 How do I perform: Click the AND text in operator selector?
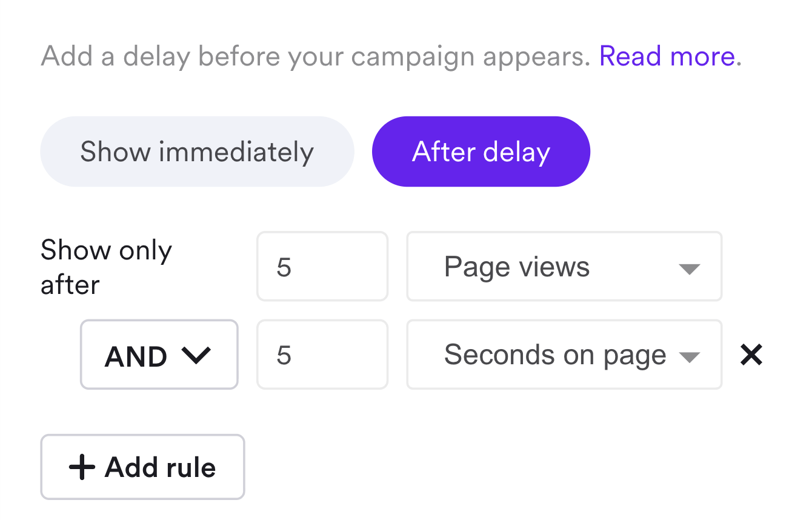136,356
